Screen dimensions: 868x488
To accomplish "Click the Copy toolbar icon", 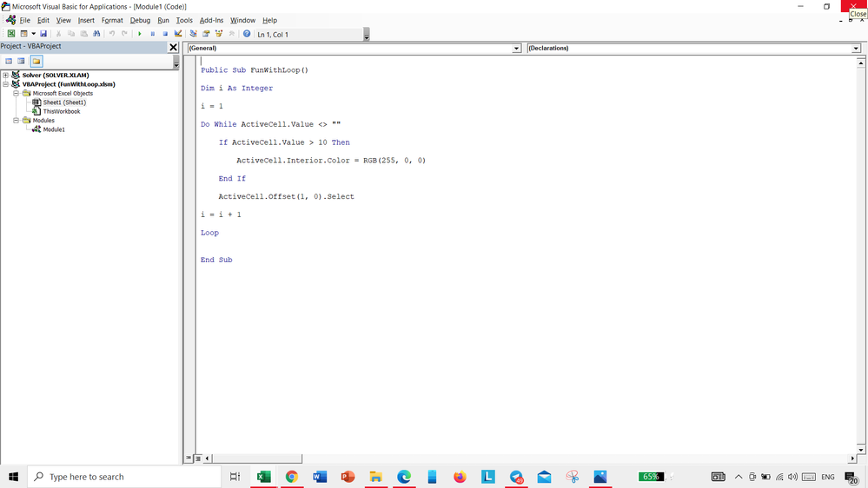I will coord(71,34).
